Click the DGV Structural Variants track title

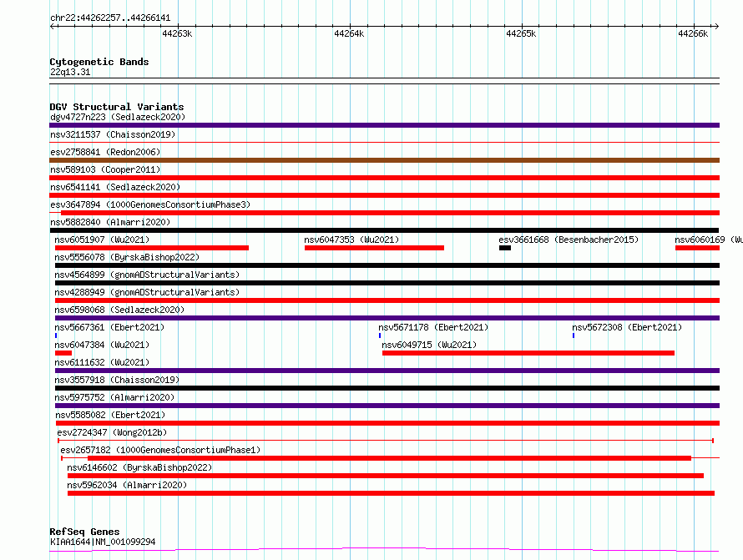117,107
